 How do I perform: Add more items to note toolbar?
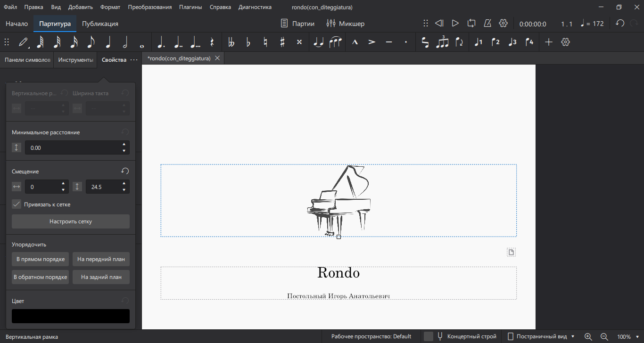click(549, 42)
